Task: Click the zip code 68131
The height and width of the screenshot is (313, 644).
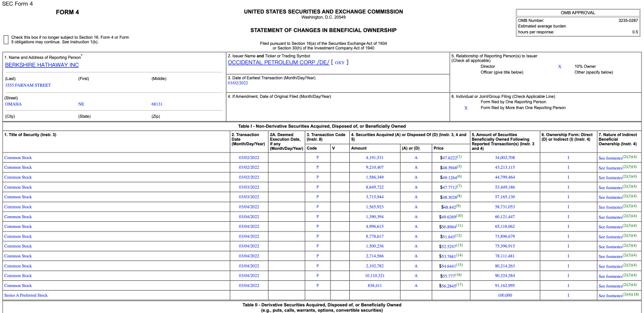Action: tap(157, 104)
